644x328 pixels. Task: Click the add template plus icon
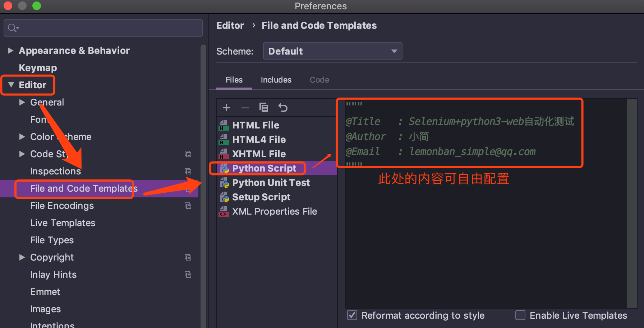(x=226, y=108)
